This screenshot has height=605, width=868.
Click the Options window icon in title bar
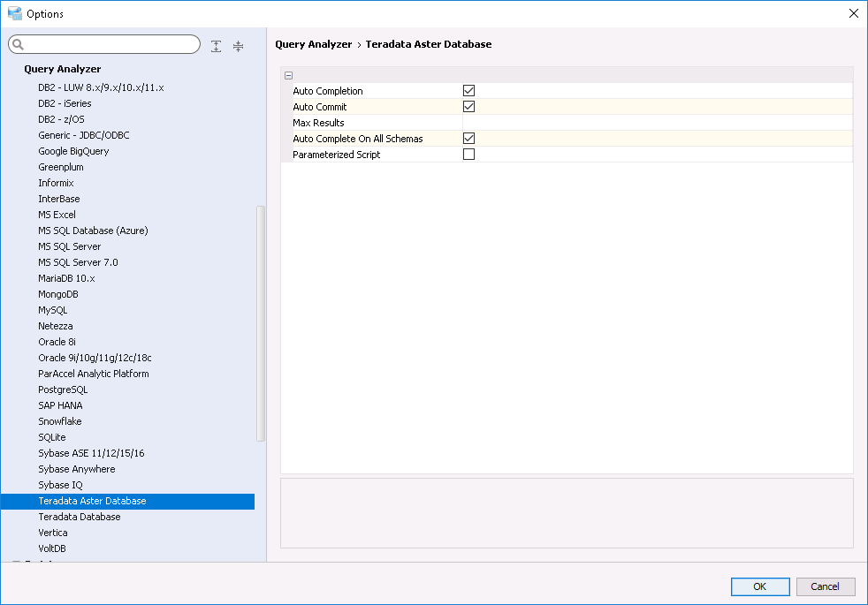(x=14, y=13)
